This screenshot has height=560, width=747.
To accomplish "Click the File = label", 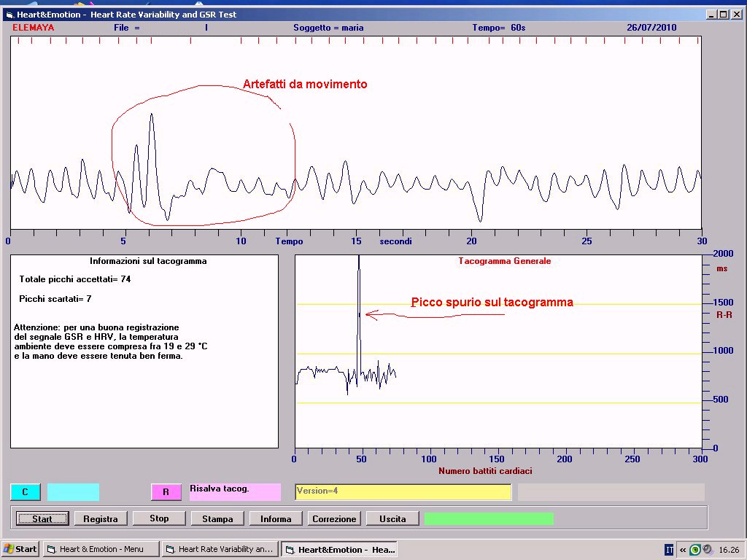I will click(127, 28).
